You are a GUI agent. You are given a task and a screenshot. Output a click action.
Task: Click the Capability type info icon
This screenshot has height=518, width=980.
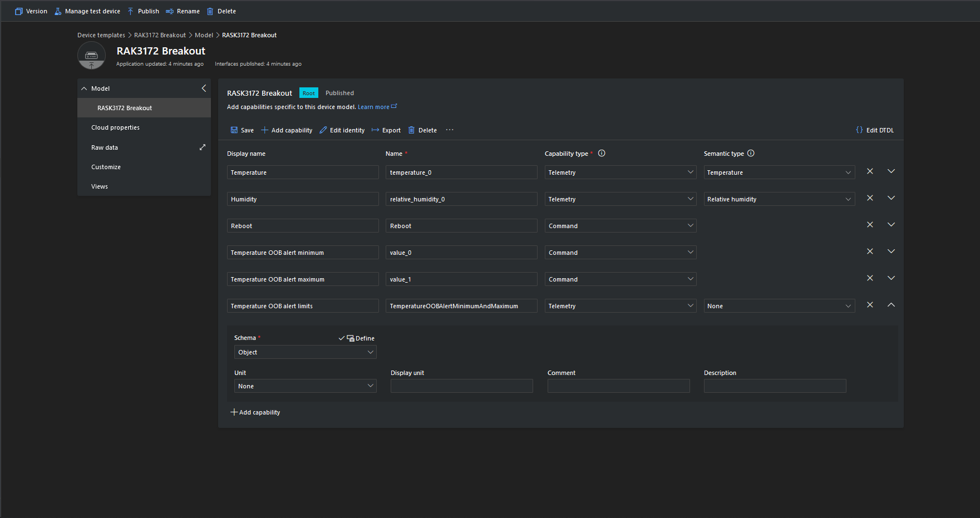point(602,154)
